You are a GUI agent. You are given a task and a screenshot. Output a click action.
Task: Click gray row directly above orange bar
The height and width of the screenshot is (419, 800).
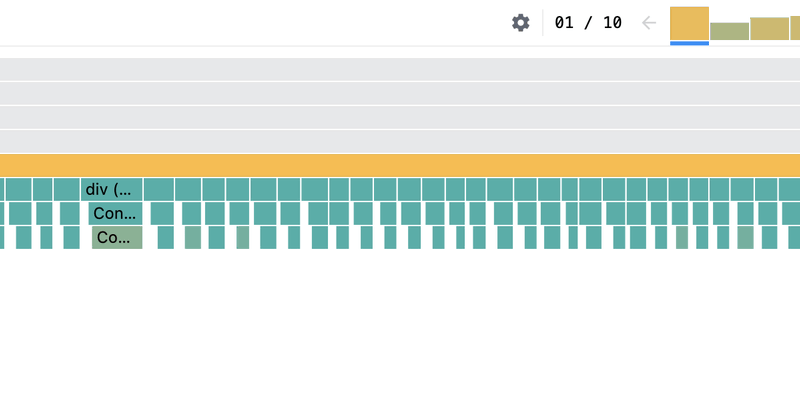[x=400, y=141]
